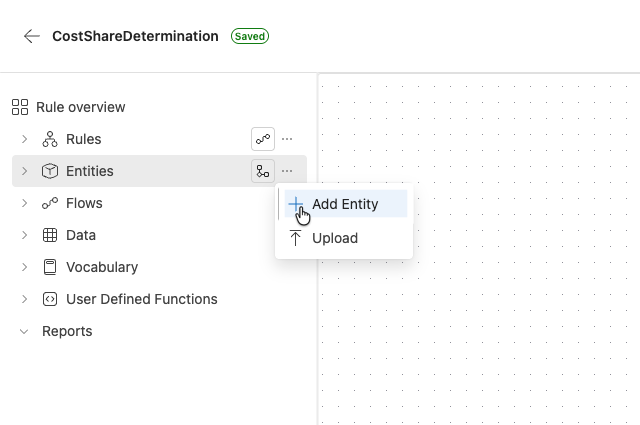This screenshot has width=640, height=425.
Task: Go back using the left arrow
Action: [x=31, y=36]
